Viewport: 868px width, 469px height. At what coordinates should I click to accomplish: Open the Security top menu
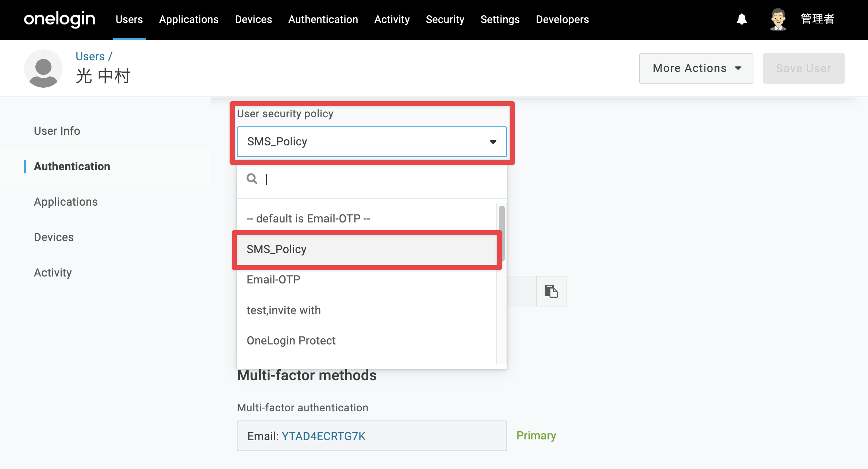(x=445, y=19)
